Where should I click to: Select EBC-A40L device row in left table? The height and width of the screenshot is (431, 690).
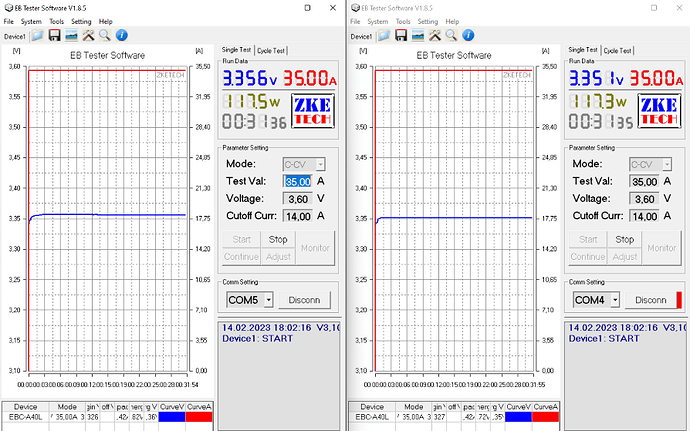107,417
